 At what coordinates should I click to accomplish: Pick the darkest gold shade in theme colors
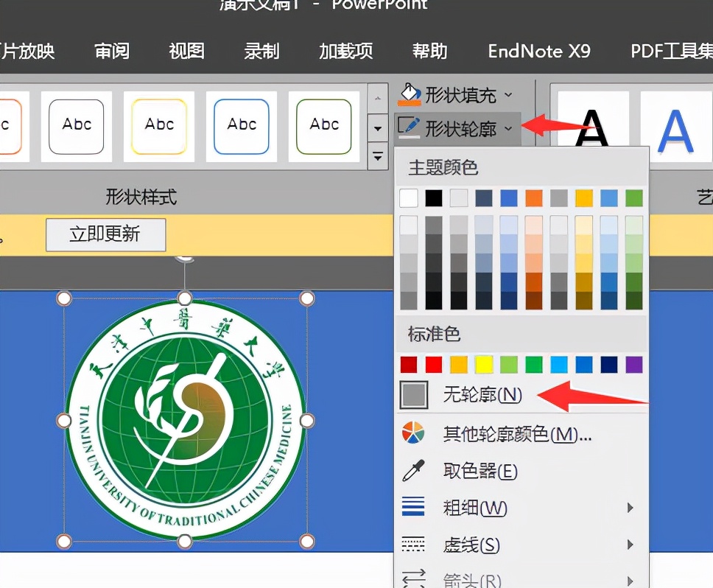coord(584,301)
